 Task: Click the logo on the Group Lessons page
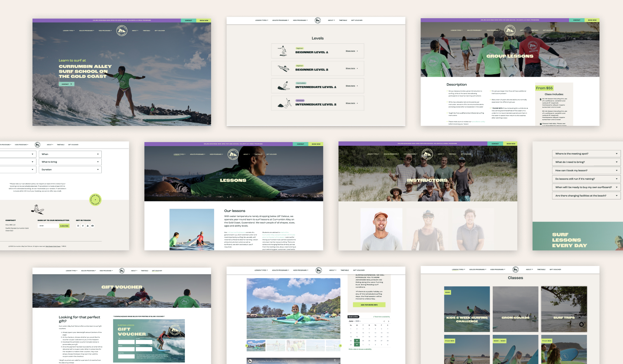pos(510,30)
